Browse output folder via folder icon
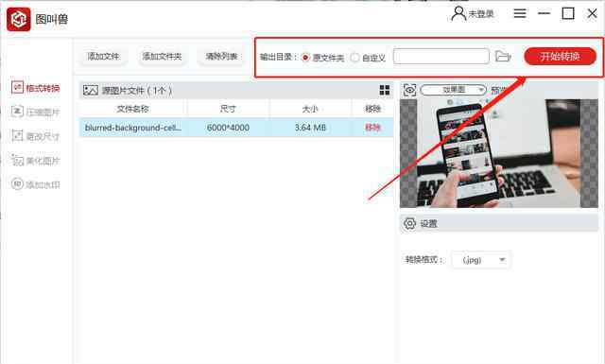 pyautogui.click(x=503, y=57)
